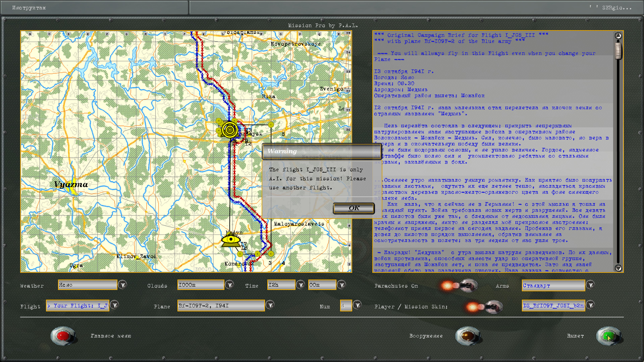Open the Plane selection dropdown arrow

tap(270, 305)
